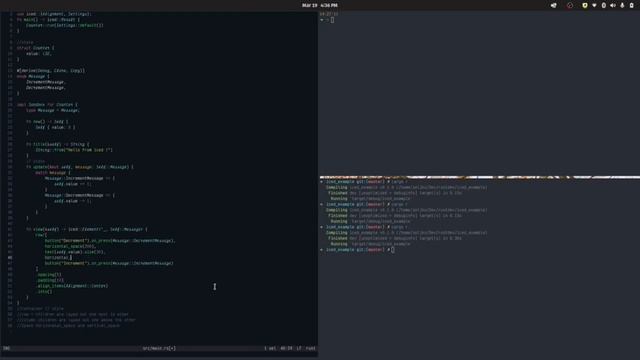The width and height of the screenshot is (640, 360).
Task: Click the fn view(&self) signature line
Action: pyautogui.click(x=87, y=229)
